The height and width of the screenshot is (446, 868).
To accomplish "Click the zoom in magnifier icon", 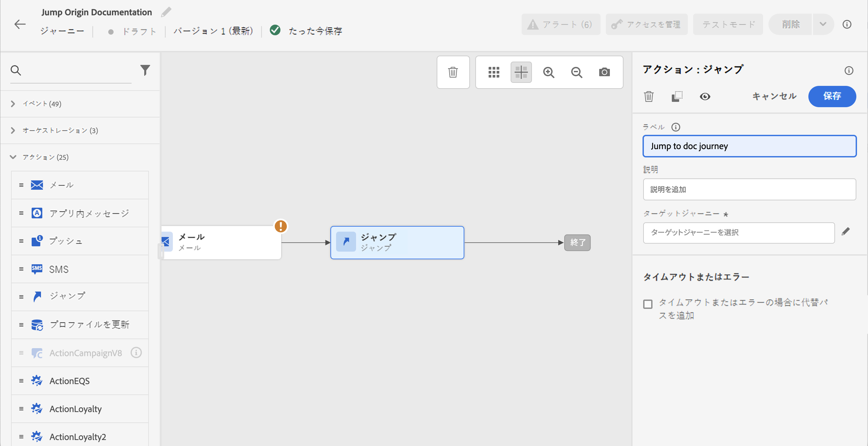I will click(x=549, y=72).
